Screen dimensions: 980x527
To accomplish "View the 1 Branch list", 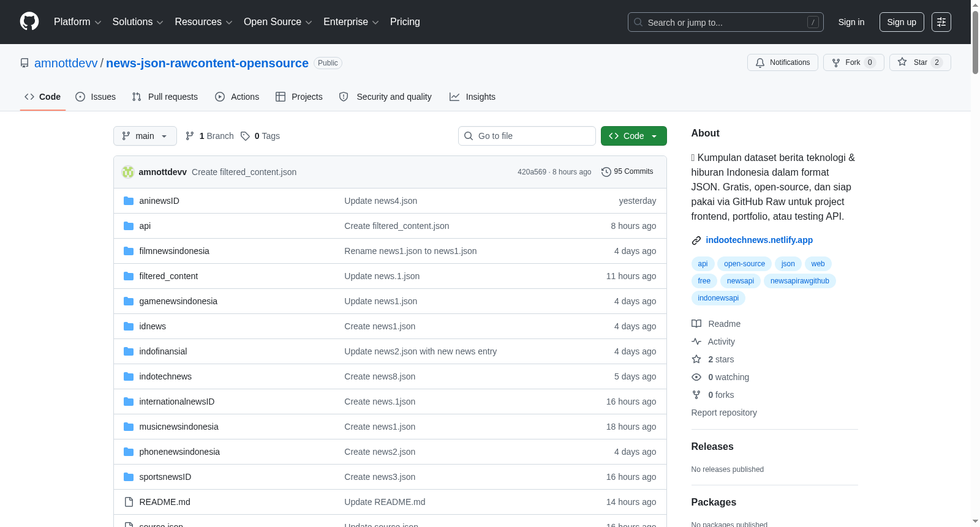I will pos(209,136).
